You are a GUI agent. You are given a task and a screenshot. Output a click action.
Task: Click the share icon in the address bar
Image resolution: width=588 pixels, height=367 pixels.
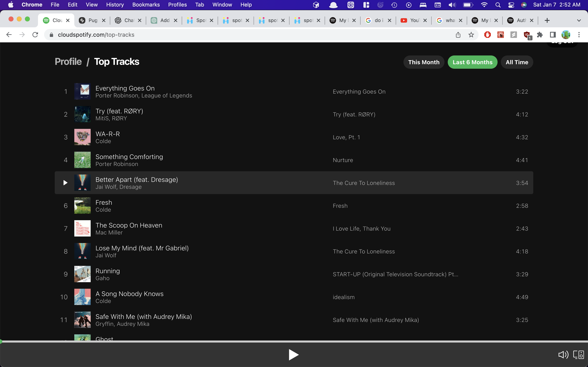(458, 35)
